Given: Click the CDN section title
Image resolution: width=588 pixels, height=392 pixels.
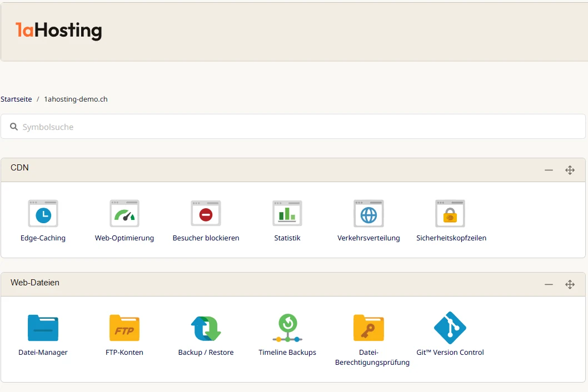Looking at the screenshot, I should 19,168.
